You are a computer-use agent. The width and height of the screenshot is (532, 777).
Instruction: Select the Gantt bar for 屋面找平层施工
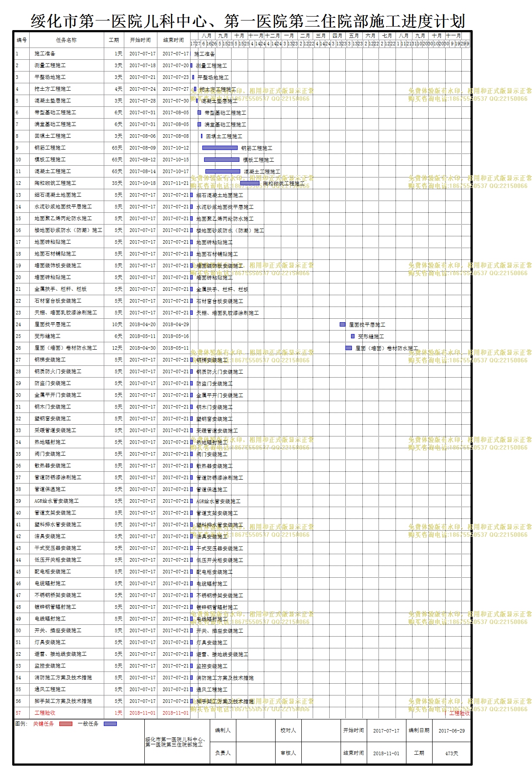[x=343, y=324]
